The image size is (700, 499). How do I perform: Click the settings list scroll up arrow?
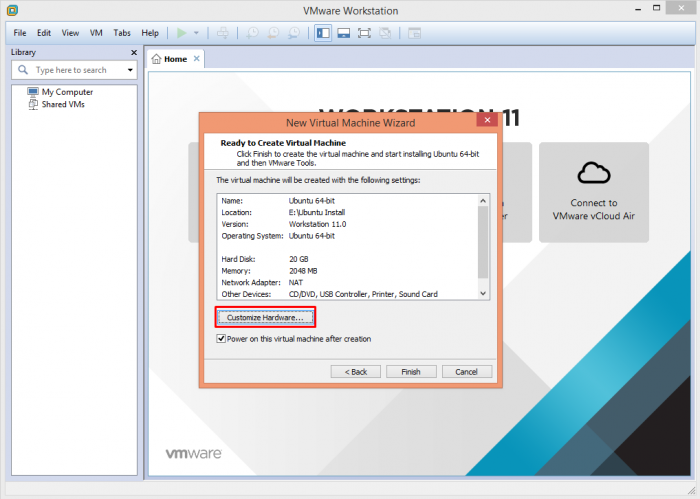pos(483,201)
